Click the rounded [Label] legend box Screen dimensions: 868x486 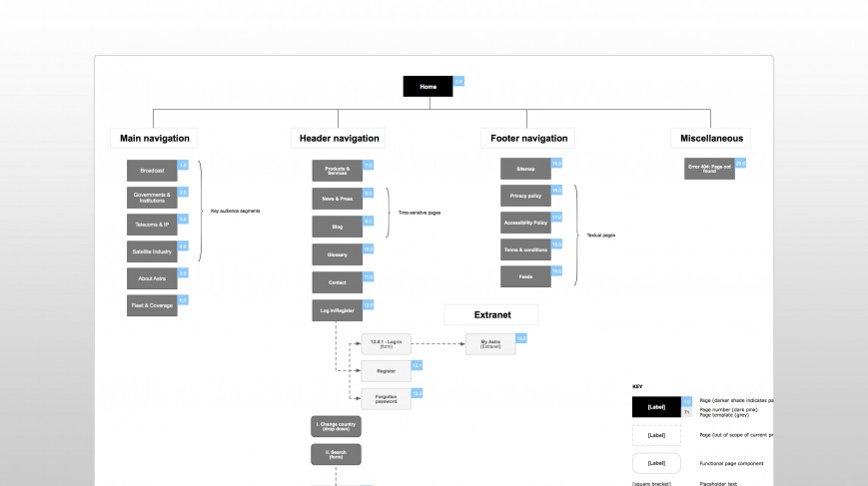[x=656, y=463]
